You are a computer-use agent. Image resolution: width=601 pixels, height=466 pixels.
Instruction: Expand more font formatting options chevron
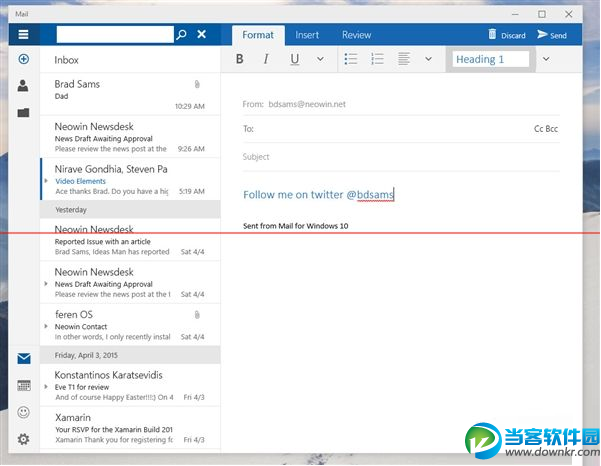(320, 59)
